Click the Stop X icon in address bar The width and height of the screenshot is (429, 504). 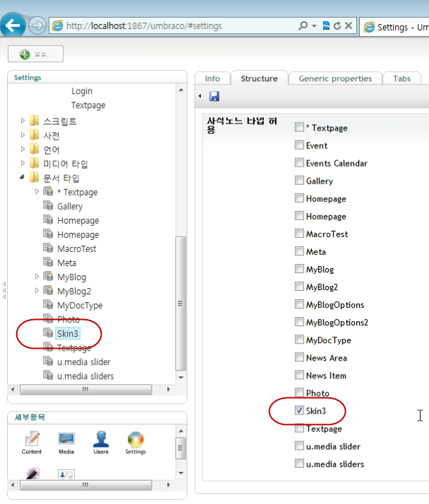(349, 25)
